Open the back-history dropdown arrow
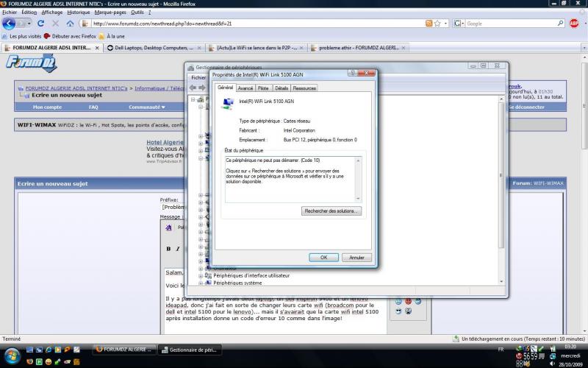The height and width of the screenshot is (368, 588). click(x=29, y=24)
